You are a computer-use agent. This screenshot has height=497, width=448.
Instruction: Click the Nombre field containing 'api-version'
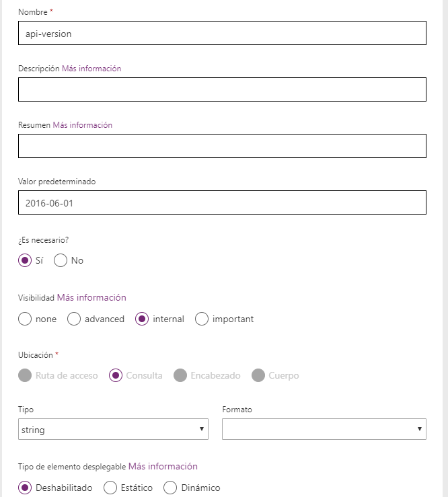coord(222,33)
